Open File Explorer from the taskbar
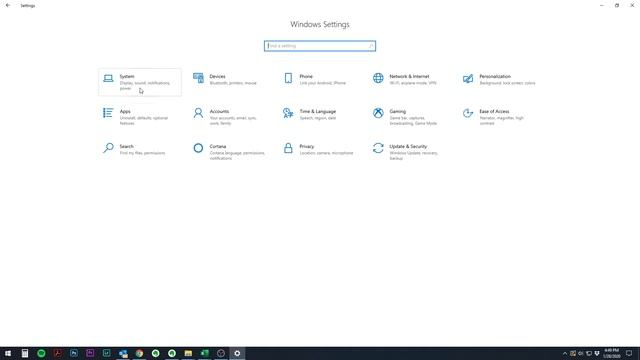Screen dimensions: 640x360 click(188, 353)
